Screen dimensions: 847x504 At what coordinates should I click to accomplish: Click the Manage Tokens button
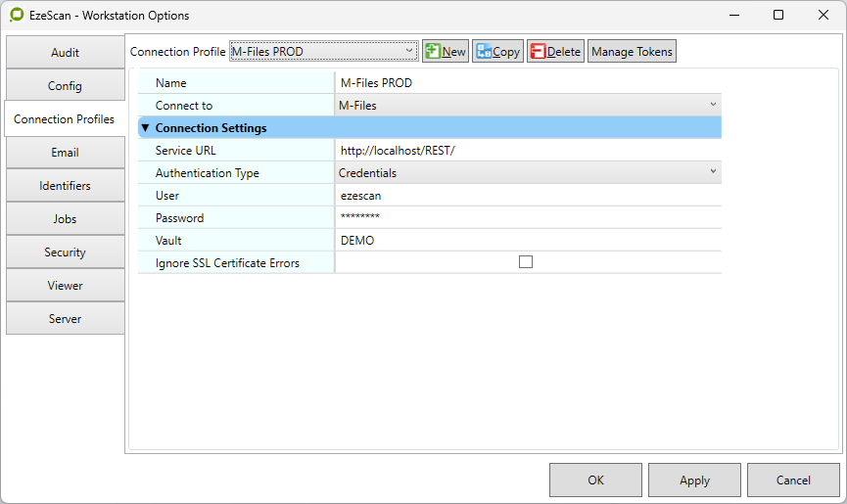click(632, 52)
